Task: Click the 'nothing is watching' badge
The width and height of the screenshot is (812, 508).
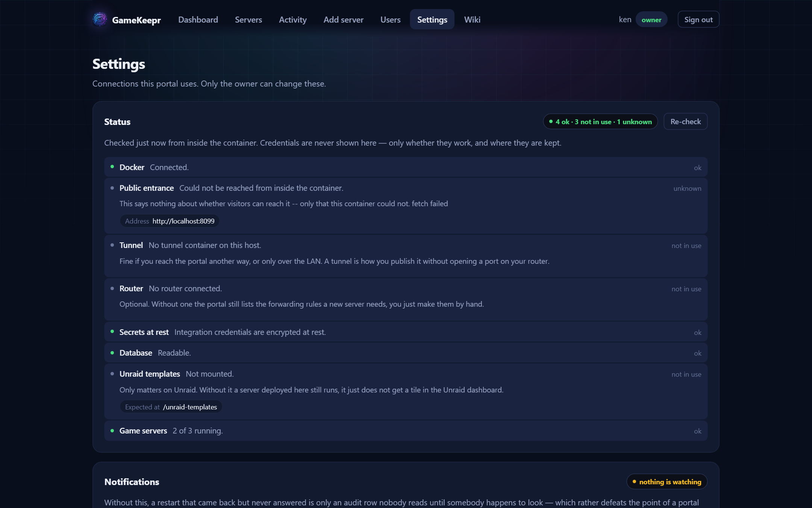Action: pyautogui.click(x=667, y=482)
